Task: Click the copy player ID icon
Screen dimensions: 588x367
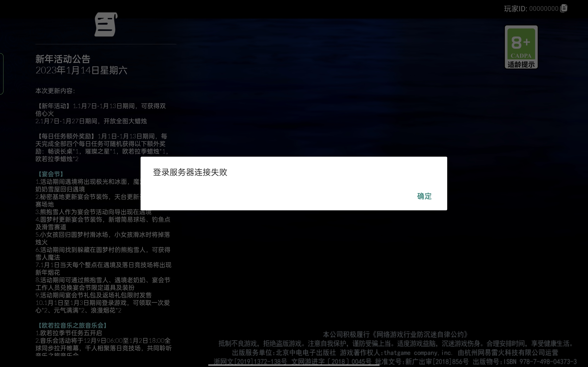Action: (x=563, y=8)
